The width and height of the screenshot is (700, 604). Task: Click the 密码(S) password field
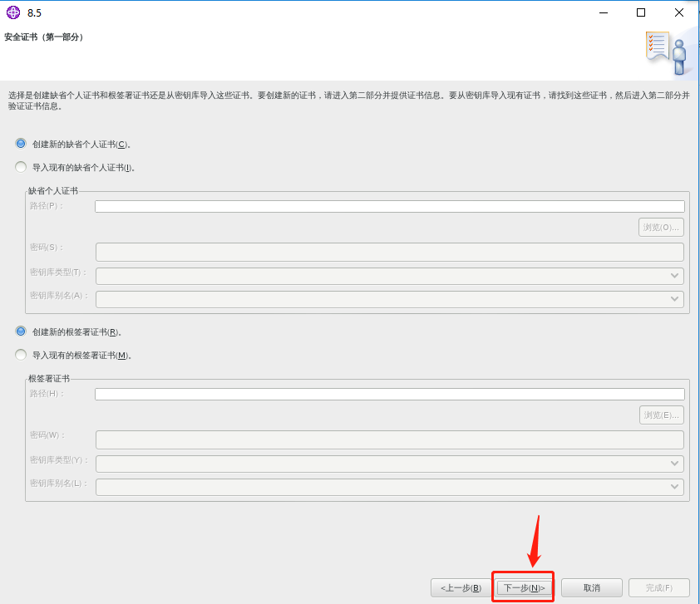click(x=390, y=252)
